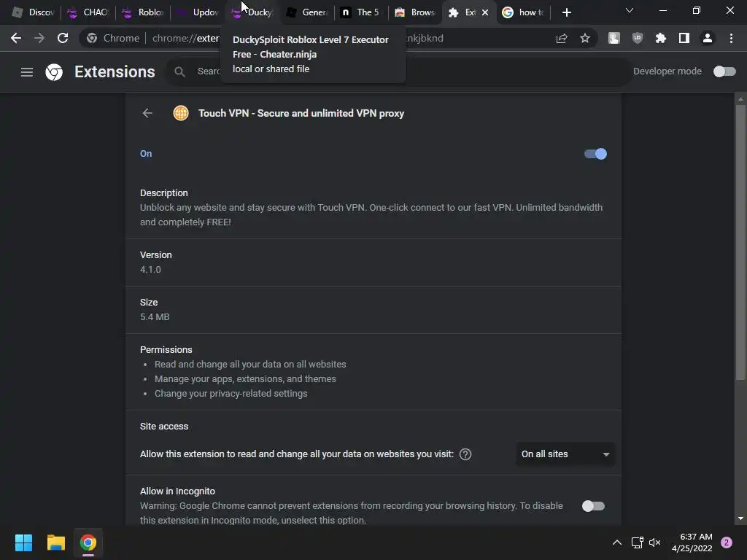
Task: Open the Extensions puzzle menu in toolbar
Action: point(661,38)
